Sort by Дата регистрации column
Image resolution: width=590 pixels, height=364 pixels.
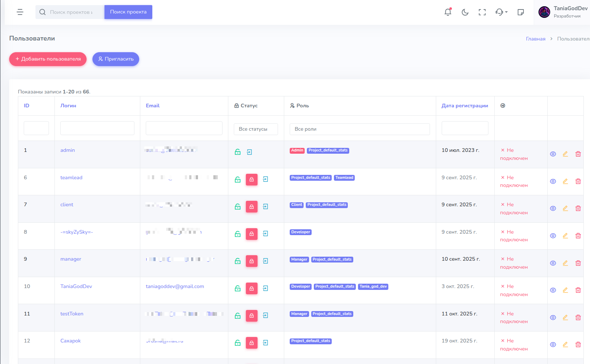coord(465,106)
